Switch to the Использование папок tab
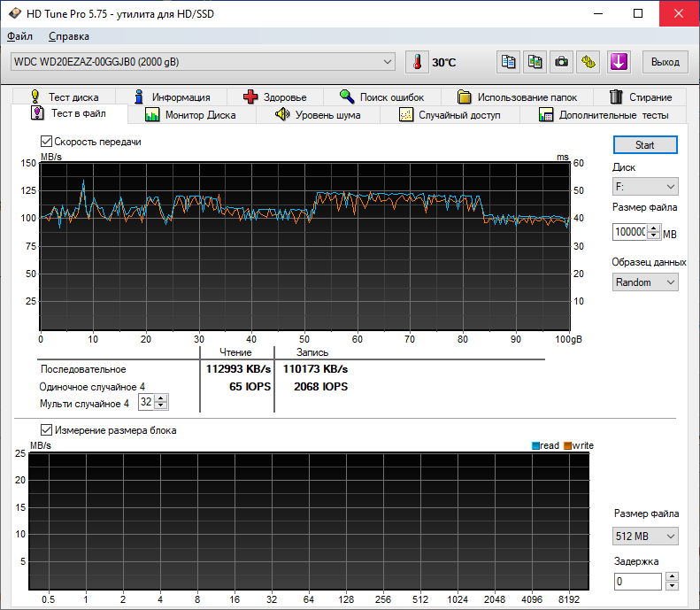The image size is (700, 610). point(517,97)
